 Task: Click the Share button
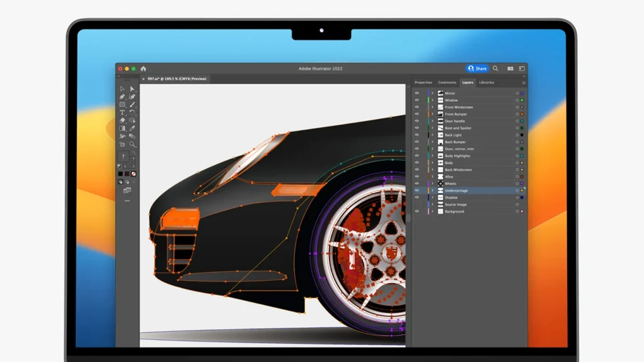click(478, 69)
